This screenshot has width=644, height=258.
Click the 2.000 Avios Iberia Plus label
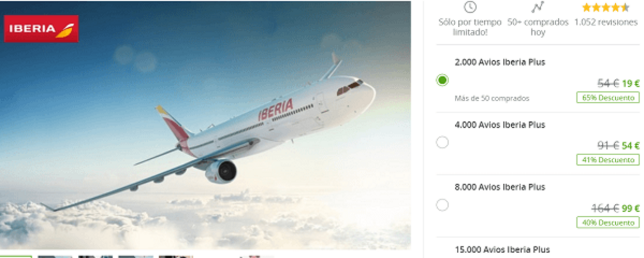(x=500, y=62)
